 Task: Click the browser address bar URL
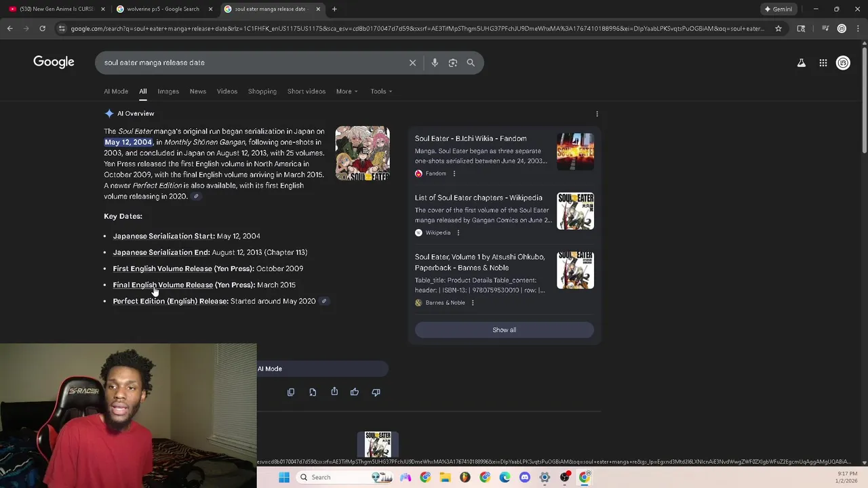coord(417,28)
